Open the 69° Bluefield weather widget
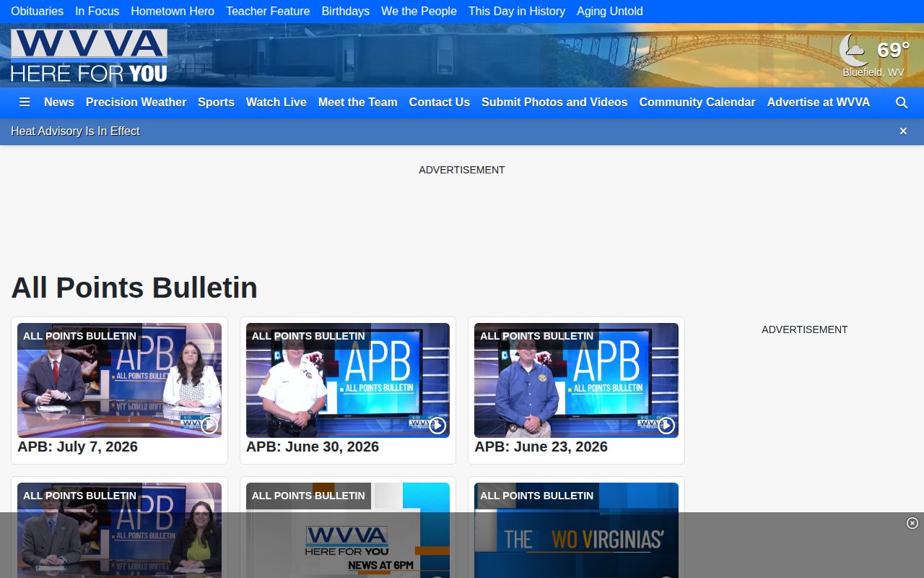924x578 pixels. coord(873,56)
